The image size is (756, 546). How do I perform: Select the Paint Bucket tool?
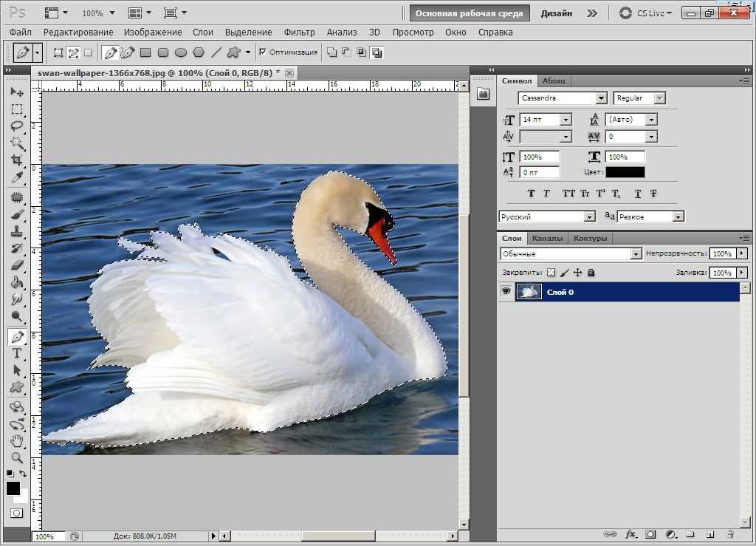click(x=17, y=282)
